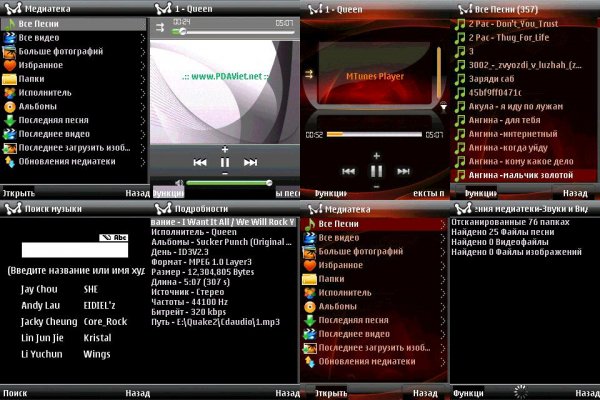600x400 pixels.
Task: Open Функции menu in library update screen
Action: tap(468, 393)
